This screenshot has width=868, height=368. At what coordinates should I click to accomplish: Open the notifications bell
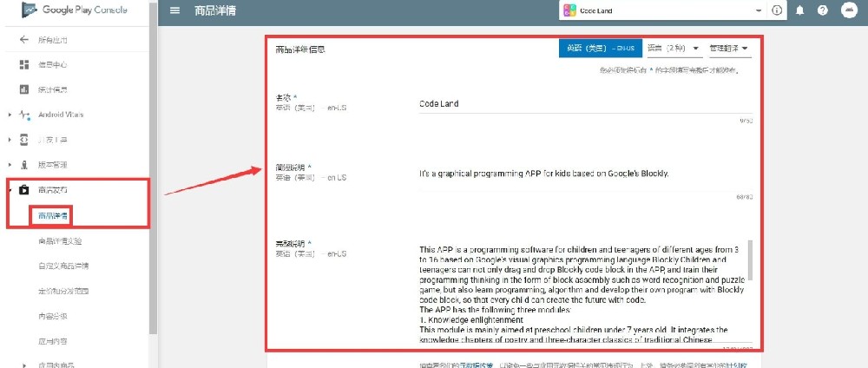point(799,10)
